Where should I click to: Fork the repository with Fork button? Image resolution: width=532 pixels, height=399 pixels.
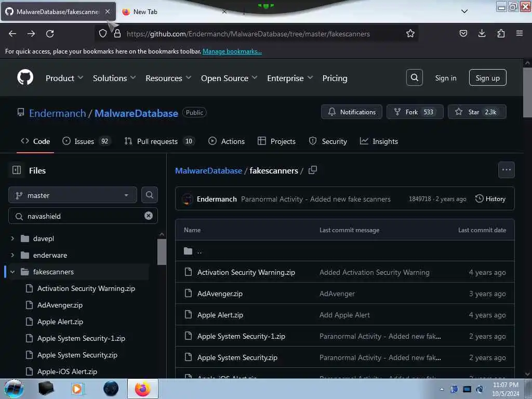tap(415, 112)
